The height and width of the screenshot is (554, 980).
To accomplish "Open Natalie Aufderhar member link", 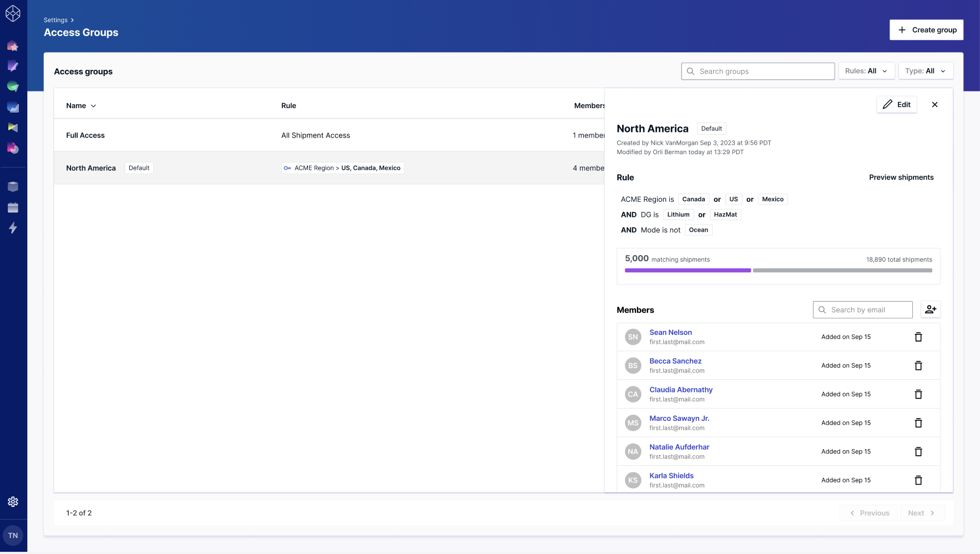I will [x=679, y=447].
